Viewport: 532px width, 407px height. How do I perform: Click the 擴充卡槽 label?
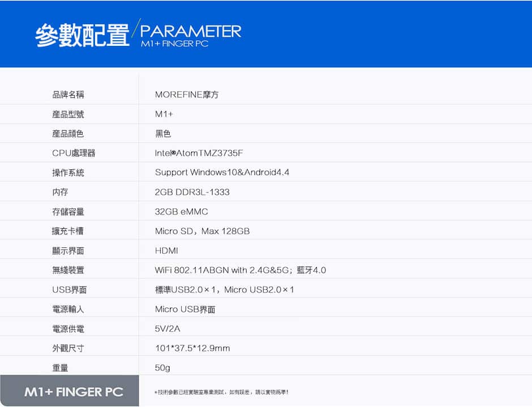pos(67,231)
